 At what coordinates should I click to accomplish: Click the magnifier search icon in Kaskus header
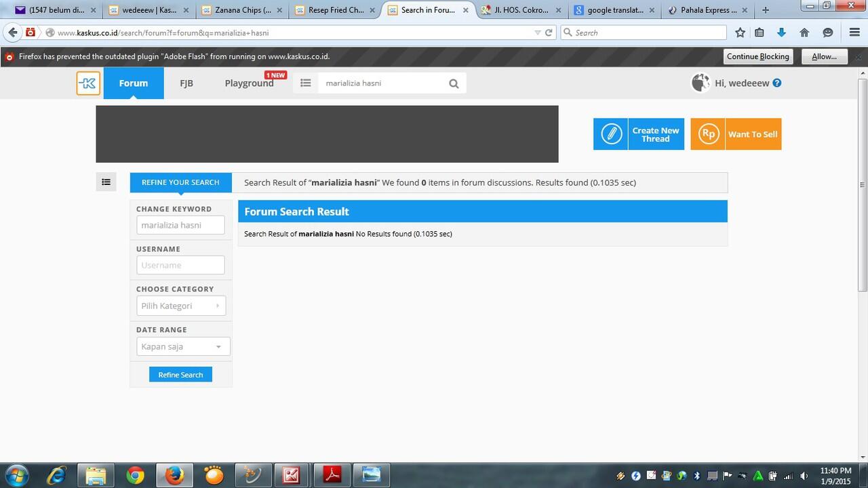coord(454,83)
